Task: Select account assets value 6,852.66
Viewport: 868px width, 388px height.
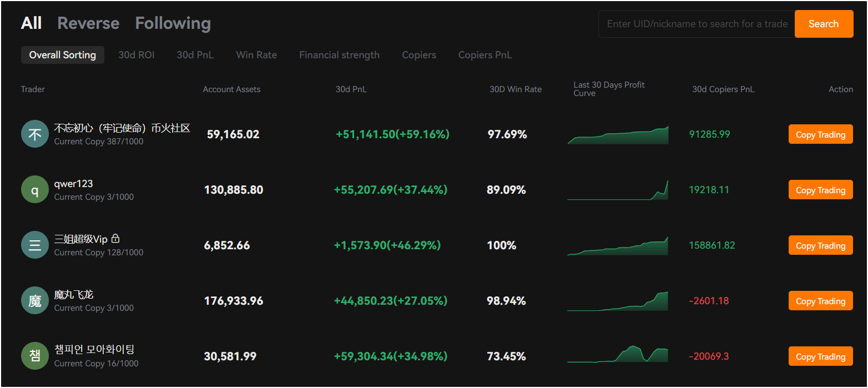Action: pos(227,245)
